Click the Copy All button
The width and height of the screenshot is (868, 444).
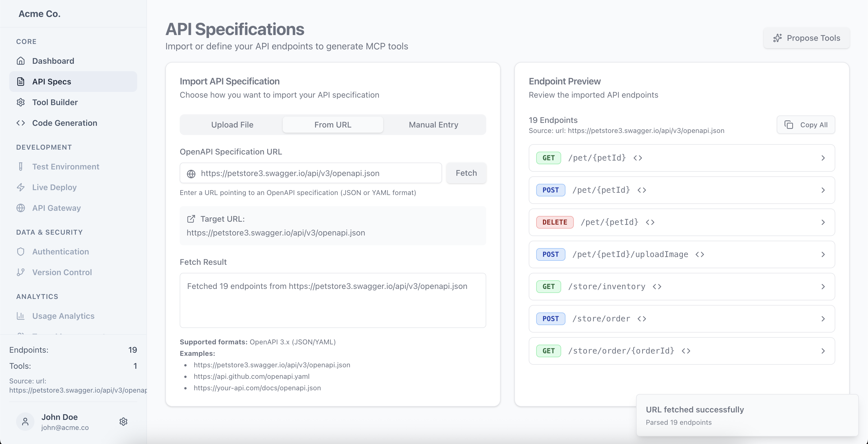[x=806, y=125]
